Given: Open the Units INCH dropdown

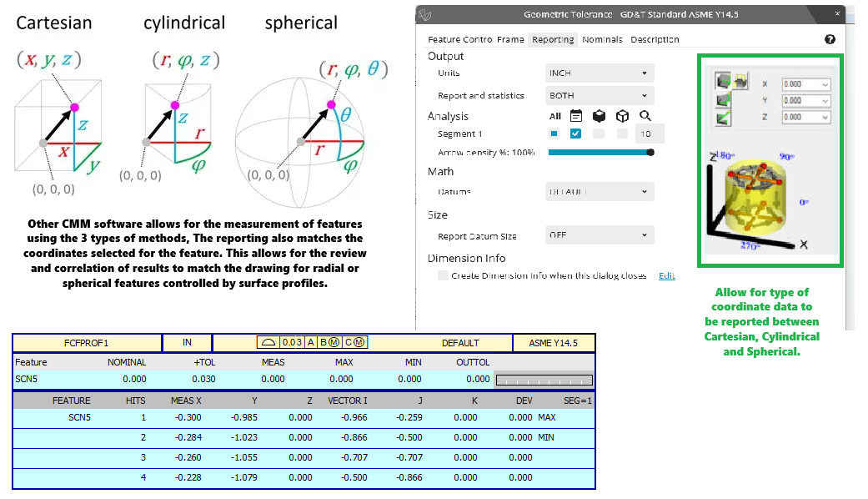Looking at the screenshot, I should (x=599, y=73).
